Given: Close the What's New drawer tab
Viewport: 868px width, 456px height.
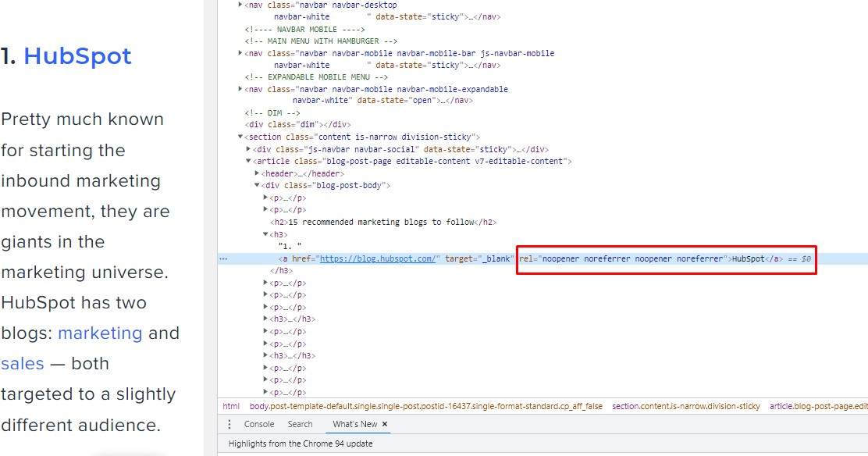Looking at the screenshot, I should (385, 424).
